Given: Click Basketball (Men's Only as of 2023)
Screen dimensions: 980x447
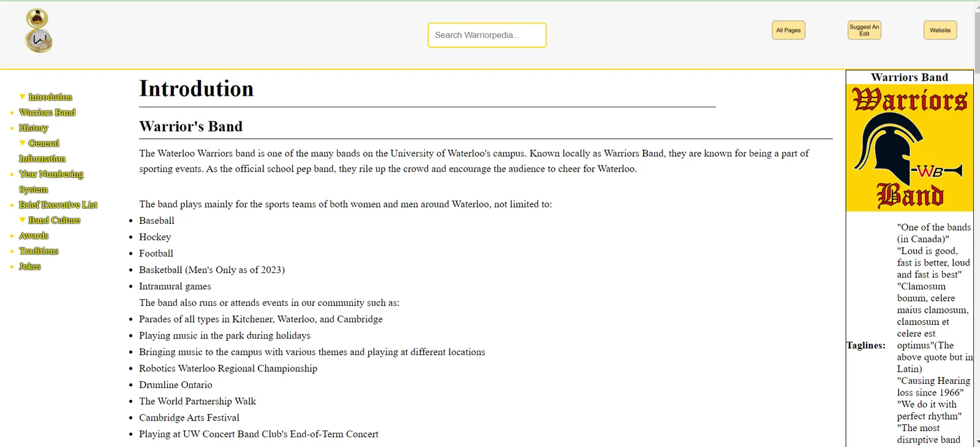Looking at the screenshot, I should (x=212, y=270).
